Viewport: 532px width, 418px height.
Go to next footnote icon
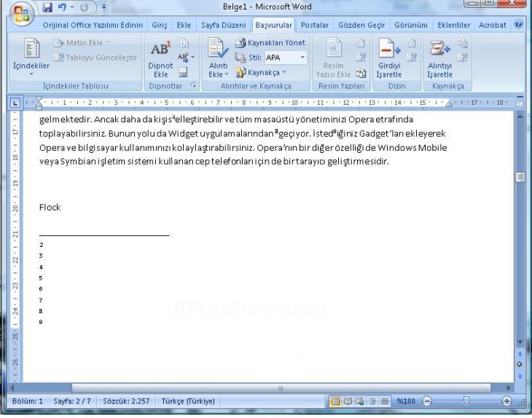(x=183, y=58)
